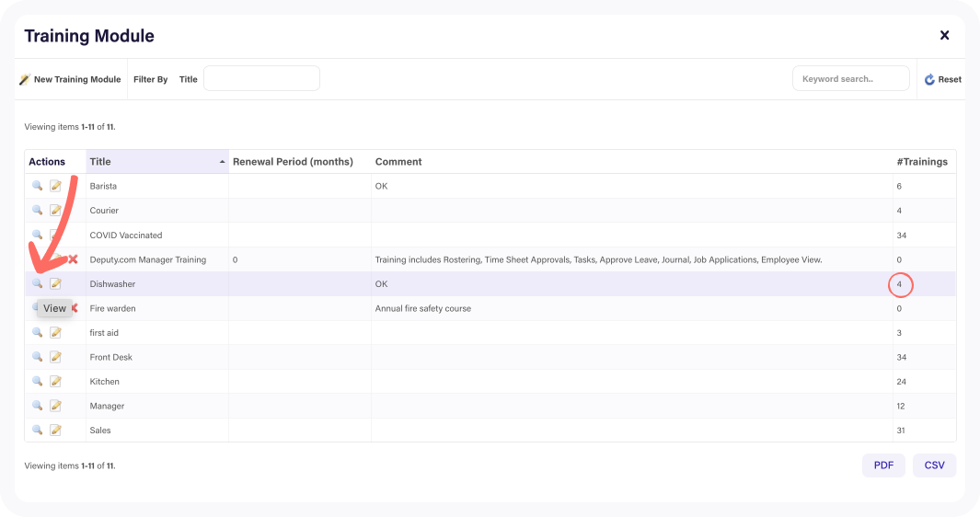Viewport: 980px width, 517px height.
Task: Edit the Barista training module
Action: 55,186
